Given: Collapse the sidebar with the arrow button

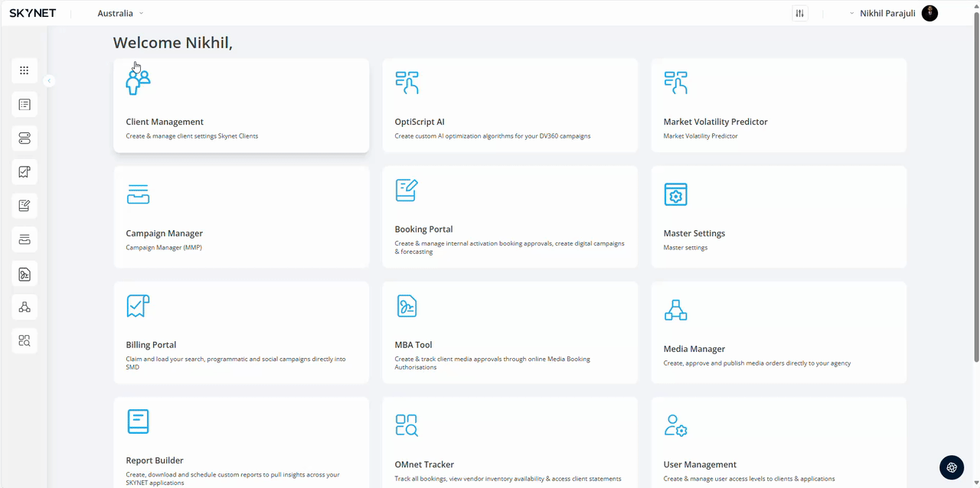Looking at the screenshot, I should [49, 81].
